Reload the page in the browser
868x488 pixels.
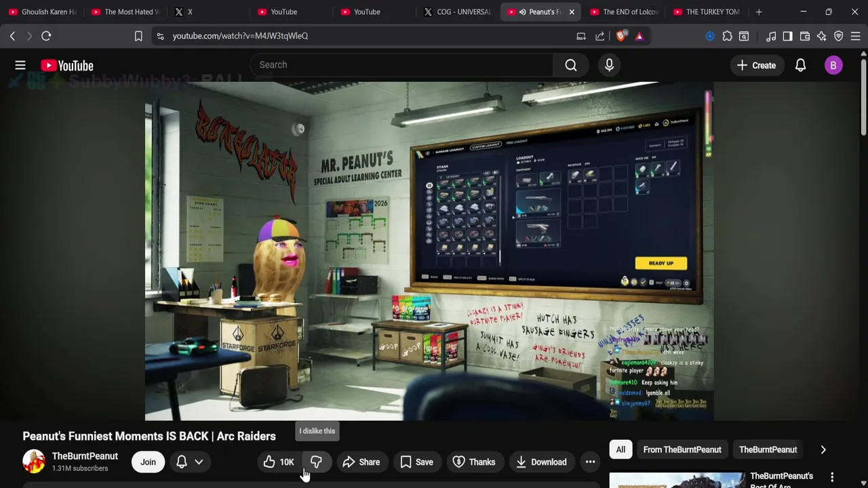46,36
